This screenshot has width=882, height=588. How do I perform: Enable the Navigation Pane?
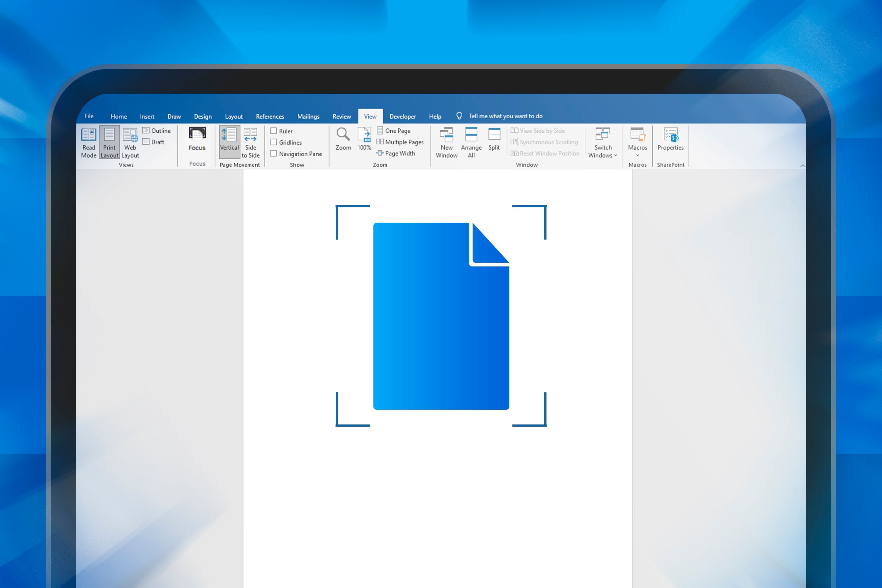point(274,154)
